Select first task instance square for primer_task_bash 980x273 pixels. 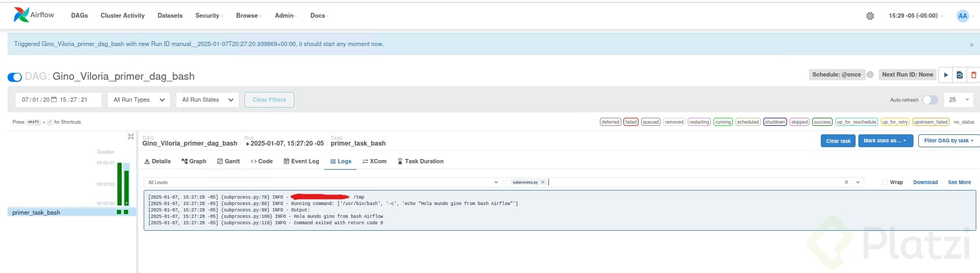(x=119, y=212)
